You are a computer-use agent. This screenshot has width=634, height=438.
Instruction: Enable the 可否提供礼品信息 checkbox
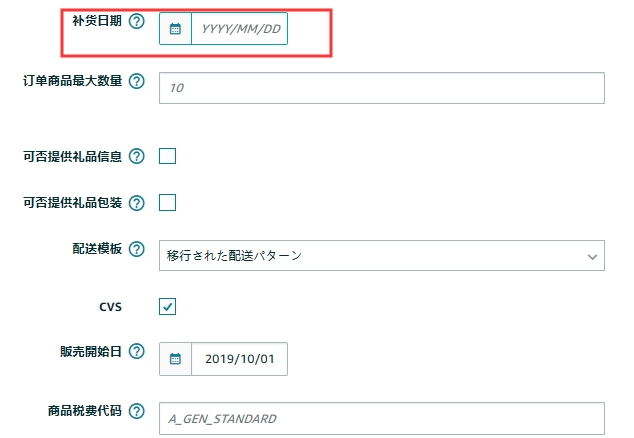[168, 156]
